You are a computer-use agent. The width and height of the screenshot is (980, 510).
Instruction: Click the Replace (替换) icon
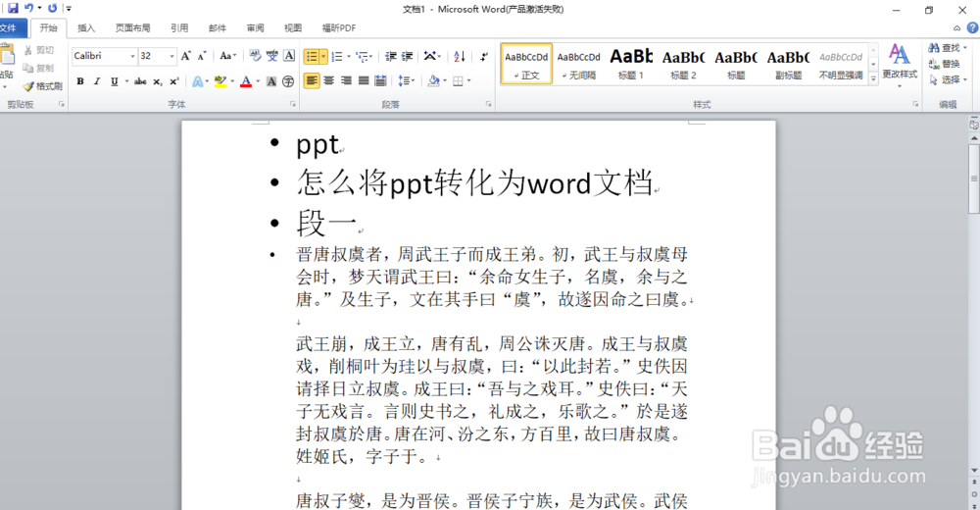(x=944, y=64)
